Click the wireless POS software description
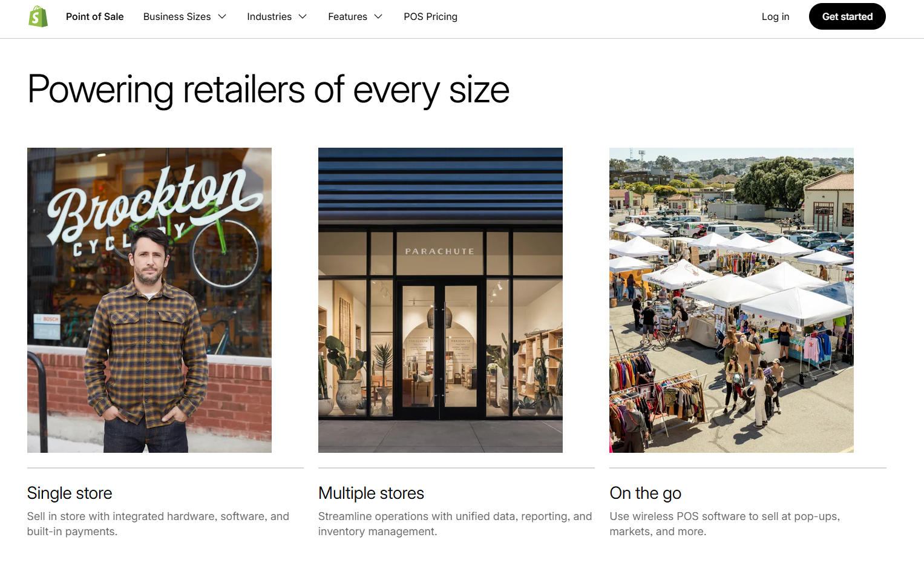 coord(724,524)
